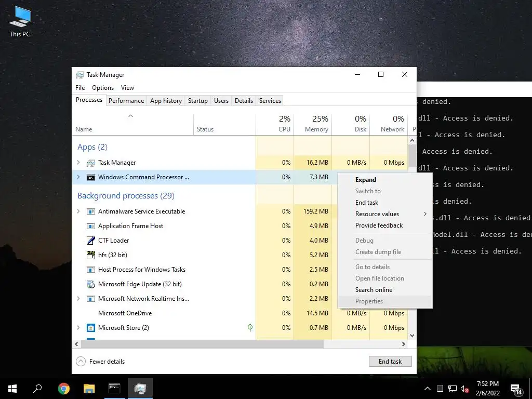Switch to the App history tab

pos(166,101)
